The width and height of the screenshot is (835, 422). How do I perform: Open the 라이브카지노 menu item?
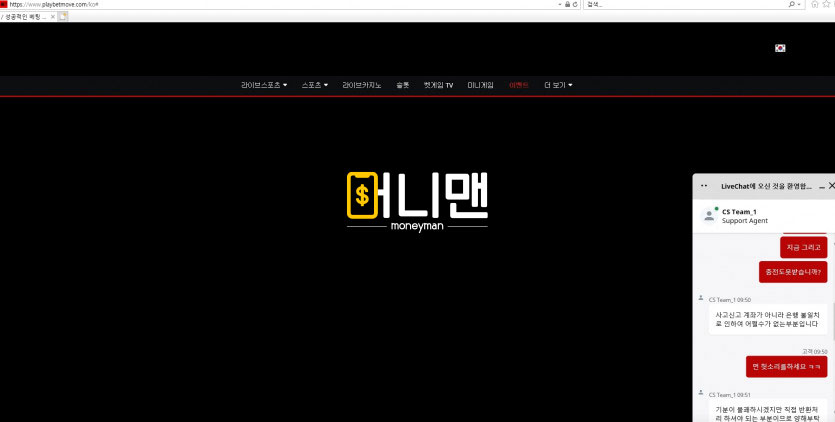(362, 86)
